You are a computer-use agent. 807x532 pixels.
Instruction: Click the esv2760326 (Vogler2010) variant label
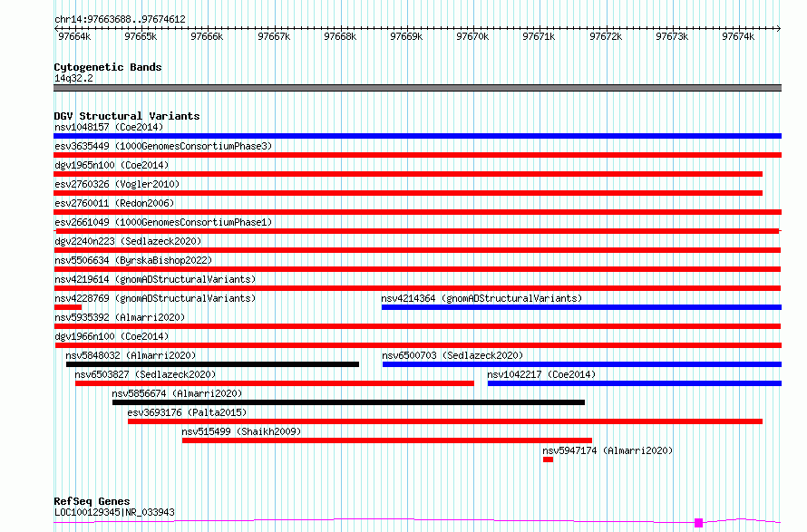[117, 184]
